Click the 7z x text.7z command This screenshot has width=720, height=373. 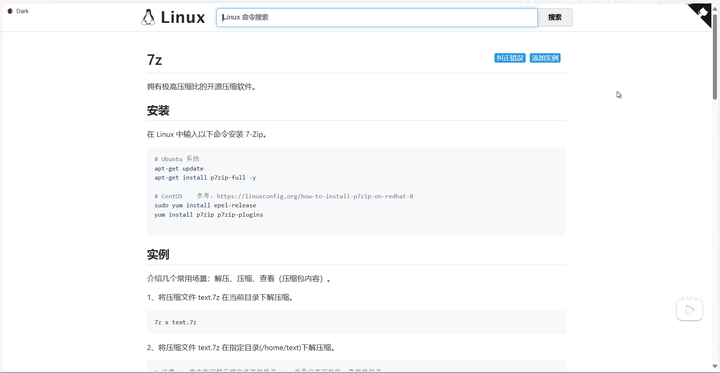pos(175,322)
